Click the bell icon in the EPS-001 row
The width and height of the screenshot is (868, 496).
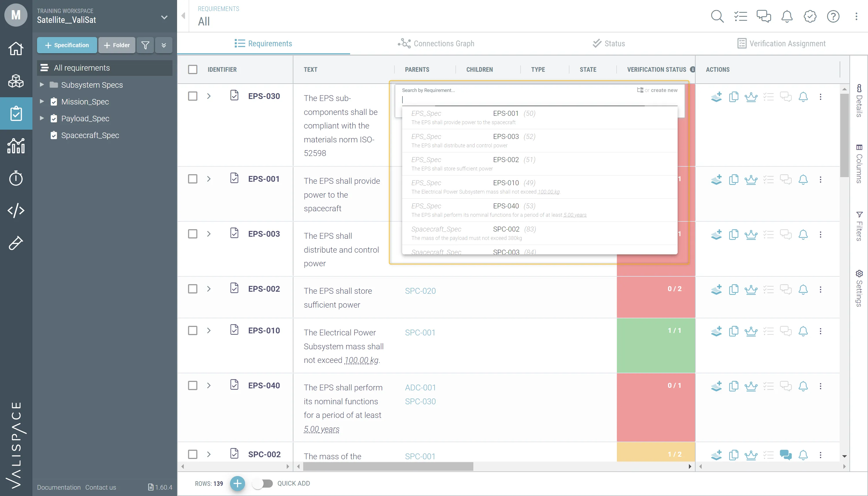pos(803,179)
